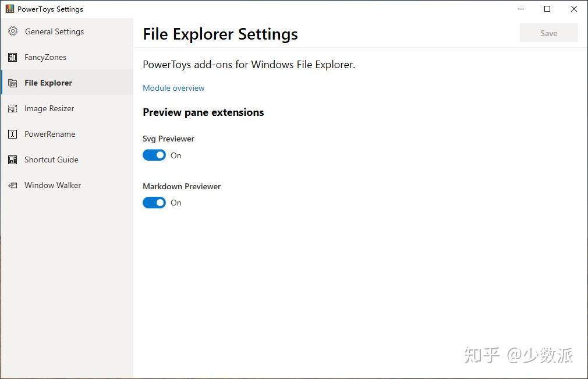Image resolution: width=588 pixels, height=379 pixels.
Task: Click the General Settings gear icon
Action: pos(13,31)
